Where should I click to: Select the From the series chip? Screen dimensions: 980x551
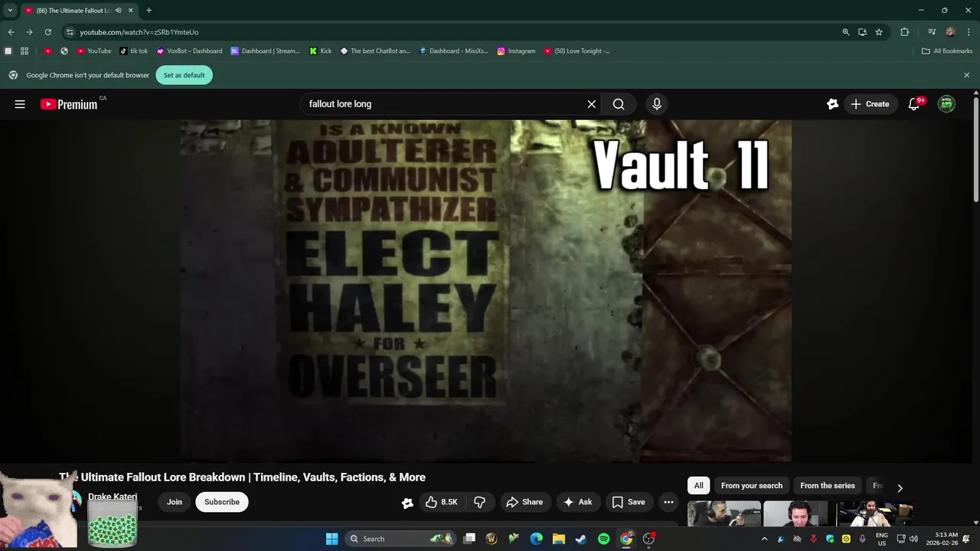tap(828, 485)
